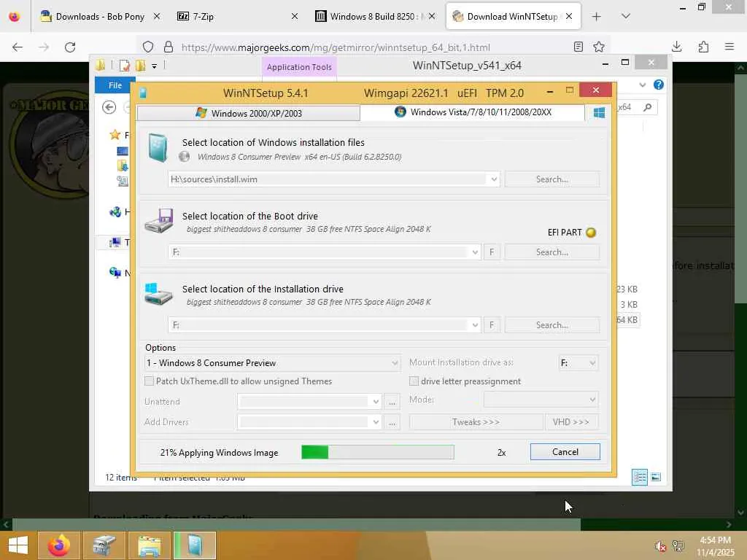Viewport: 747px width, 560px height.
Task: Click the WinNTSetup title bar app icon
Action: click(143, 93)
